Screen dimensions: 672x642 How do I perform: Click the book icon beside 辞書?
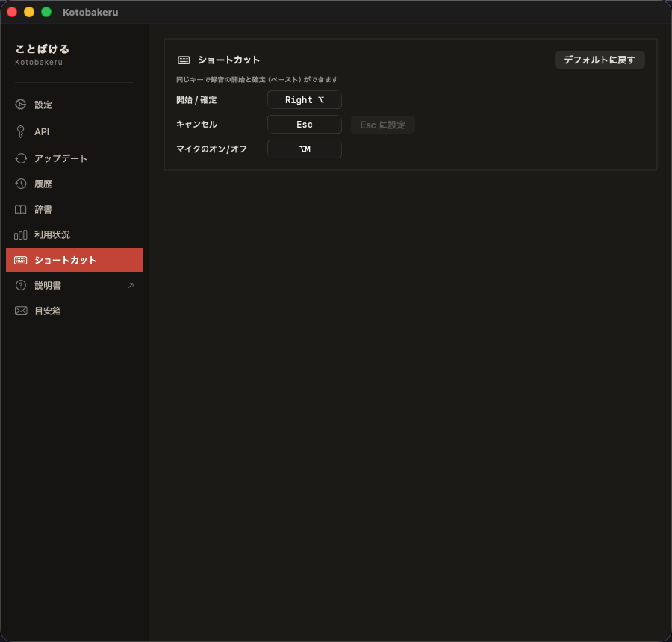(x=20, y=209)
